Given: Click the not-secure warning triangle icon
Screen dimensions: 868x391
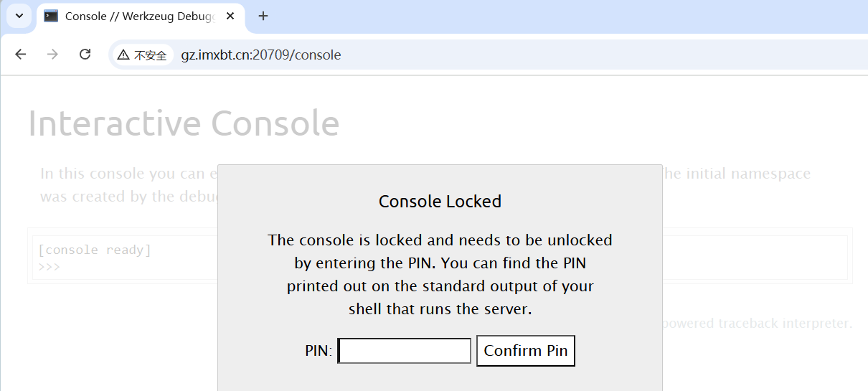Looking at the screenshot, I should (x=123, y=55).
